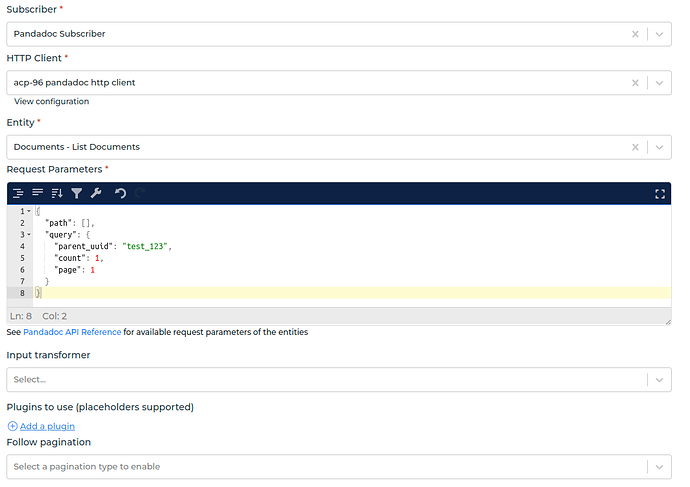Click the "test_123" value in editor
Image resolution: width=690 pixels, height=487 pixels.
click(145, 246)
